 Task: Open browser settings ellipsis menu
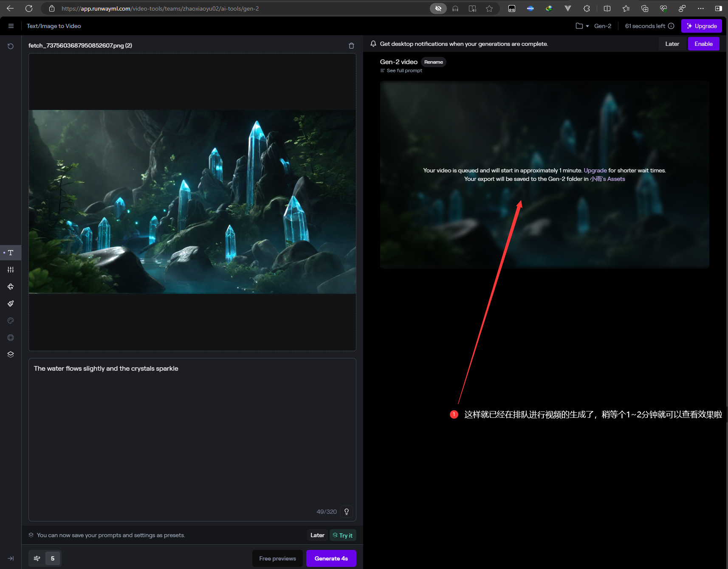(x=701, y=8)
